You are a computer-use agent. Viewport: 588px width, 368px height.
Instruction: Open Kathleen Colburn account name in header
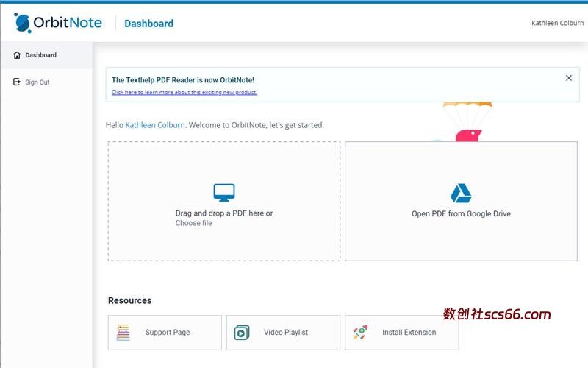pyautogui.click(x=557, y=23)
